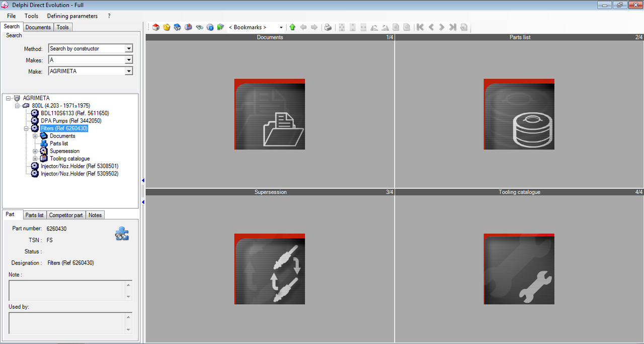This screenshot has width=644, height=344.
Task: Click the vertical arrows fit height icon
Action: (353, 27)
